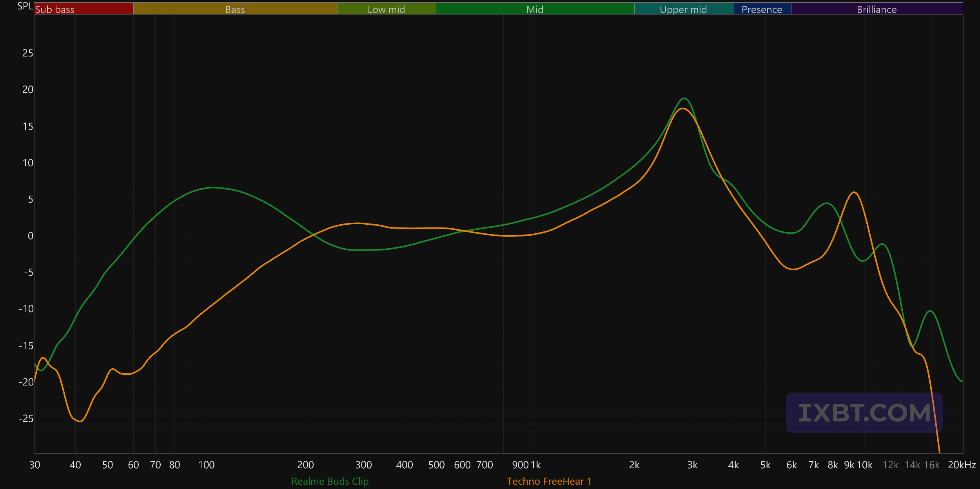
Task: Click the 30 Hz axis label
Action: [34, 465]
